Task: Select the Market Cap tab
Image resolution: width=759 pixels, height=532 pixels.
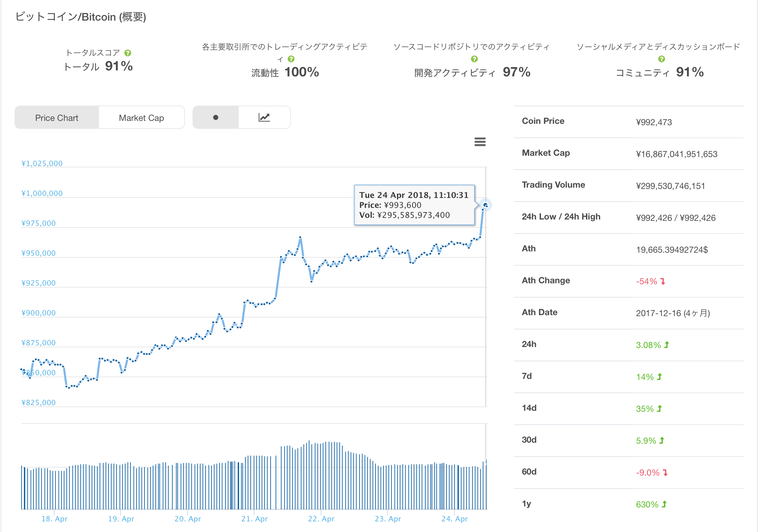Action: coord(141,118)
